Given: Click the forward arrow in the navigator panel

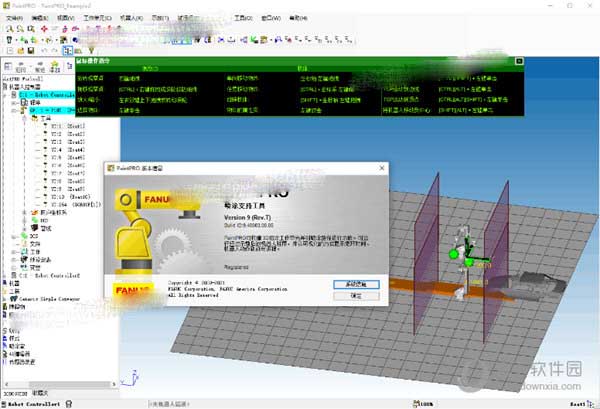Looking at the screenshot, I should click(40, 66).
